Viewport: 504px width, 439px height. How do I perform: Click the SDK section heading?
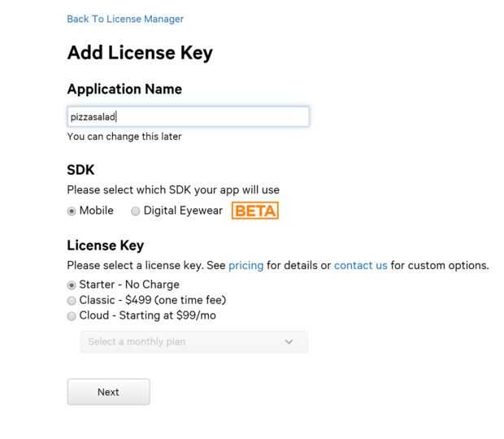(x=80, y=171)
